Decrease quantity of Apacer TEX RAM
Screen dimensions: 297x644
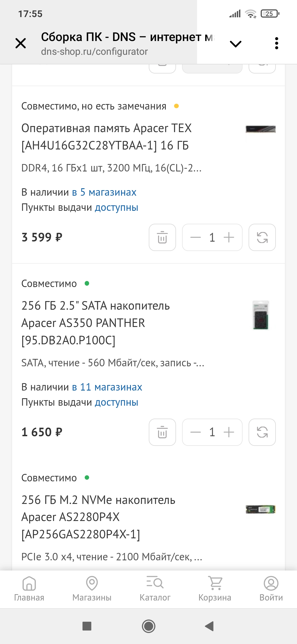tap(196, 238)
